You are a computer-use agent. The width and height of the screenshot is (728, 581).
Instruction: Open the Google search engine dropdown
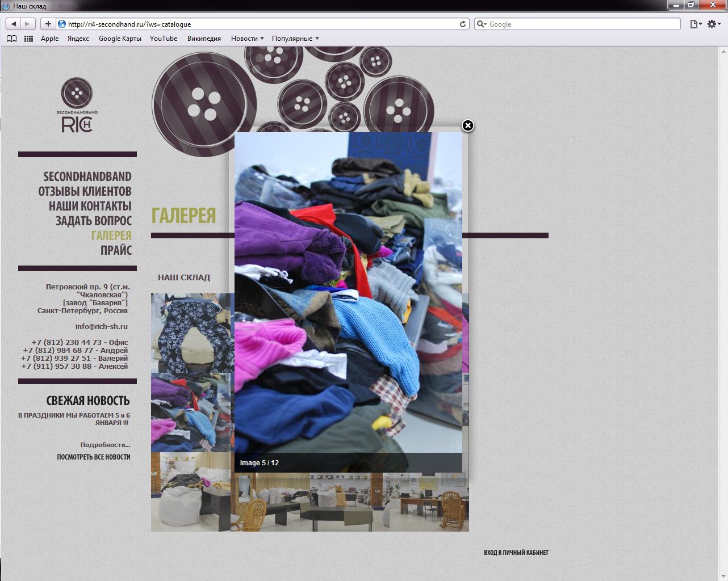(482, 24)
